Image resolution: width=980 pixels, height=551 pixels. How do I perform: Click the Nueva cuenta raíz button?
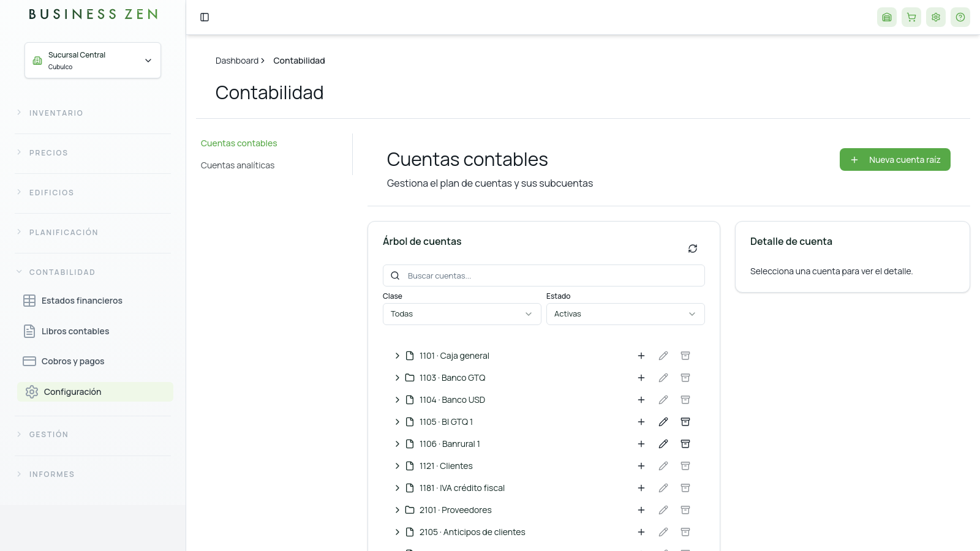[x=895, y=160]
